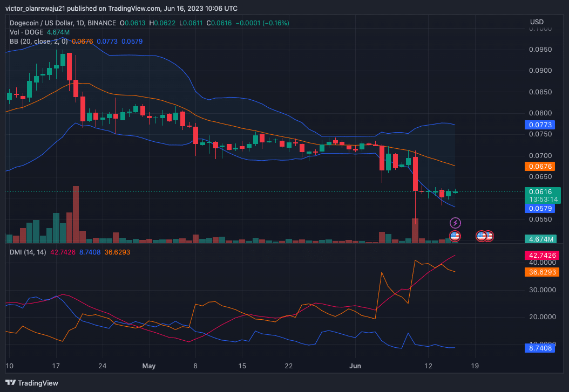Click the blue 0.0773 price tag on axis
Screen dimensions: 569x392
(540, 125)
